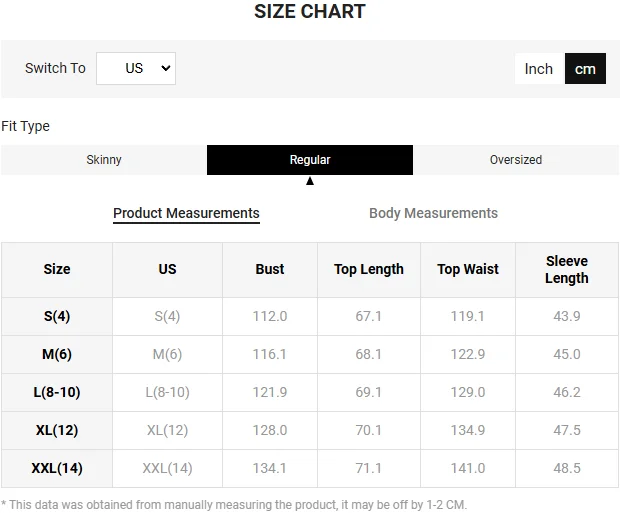Click the black triangle under Regular
Screen dimensions: 620x513
pyautogui.click(x=310, y=181)
